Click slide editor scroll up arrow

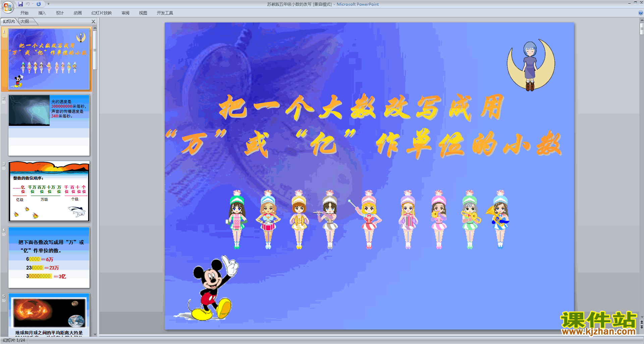coord(642,20)
